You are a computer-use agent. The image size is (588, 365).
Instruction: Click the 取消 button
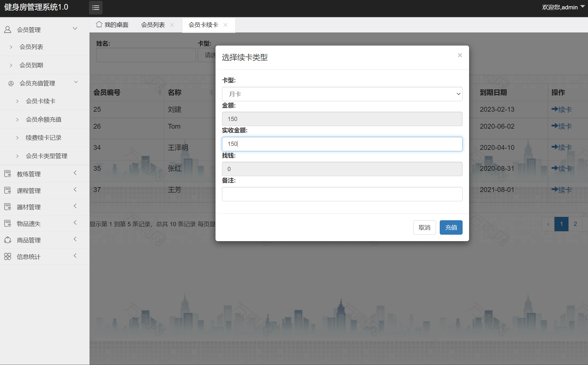pos(424,227)
